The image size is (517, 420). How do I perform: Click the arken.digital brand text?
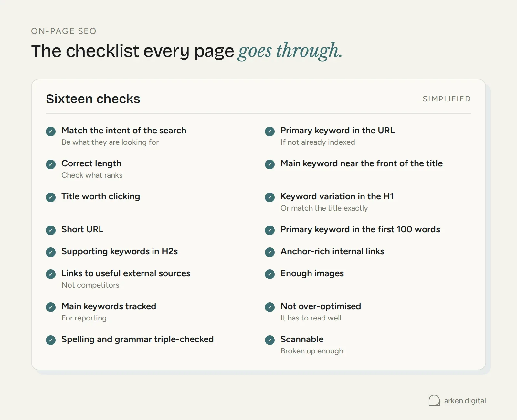coord(465,401)
